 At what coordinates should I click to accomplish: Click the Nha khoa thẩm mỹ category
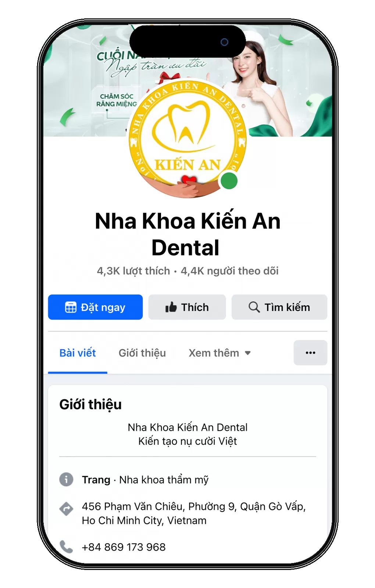pos(164,480)
